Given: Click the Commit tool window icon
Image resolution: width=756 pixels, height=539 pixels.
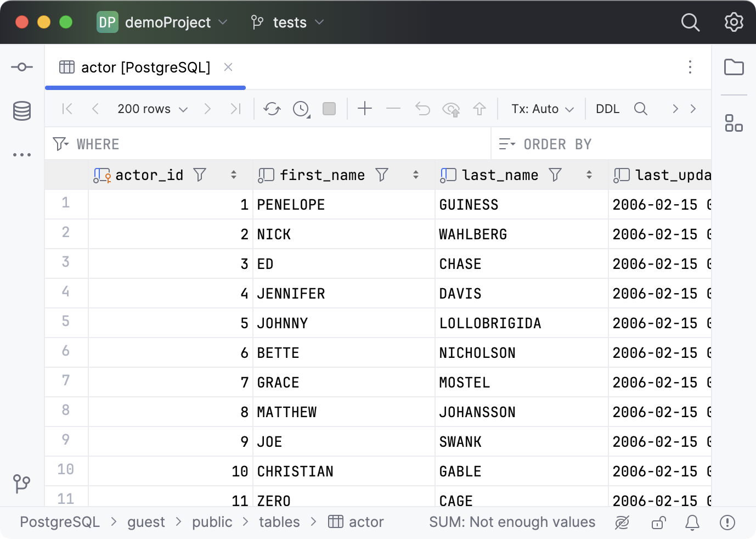Looking at the screenshot, I should pyautogui.click(x=22, y=67).
